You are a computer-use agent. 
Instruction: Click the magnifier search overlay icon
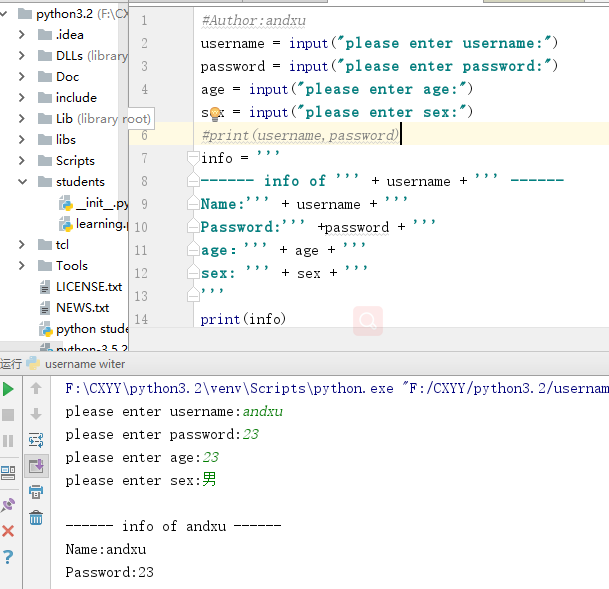coord(368,321)
